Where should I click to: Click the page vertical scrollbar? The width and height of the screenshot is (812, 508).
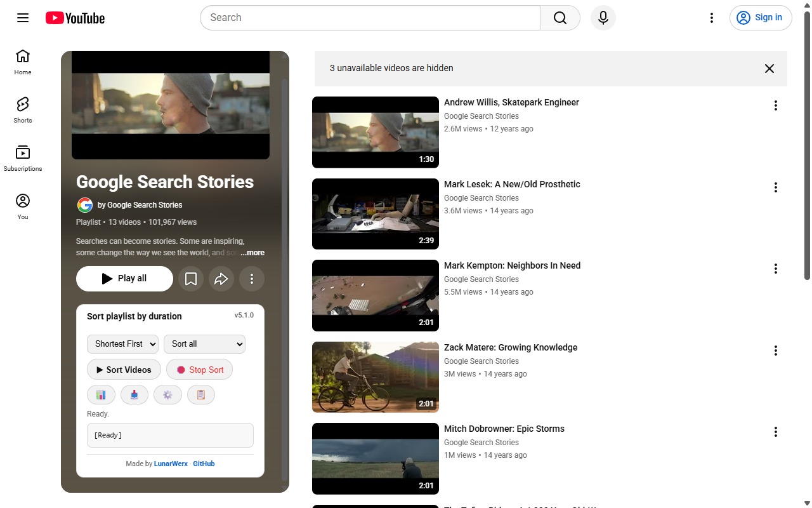[x=807, y=146]
